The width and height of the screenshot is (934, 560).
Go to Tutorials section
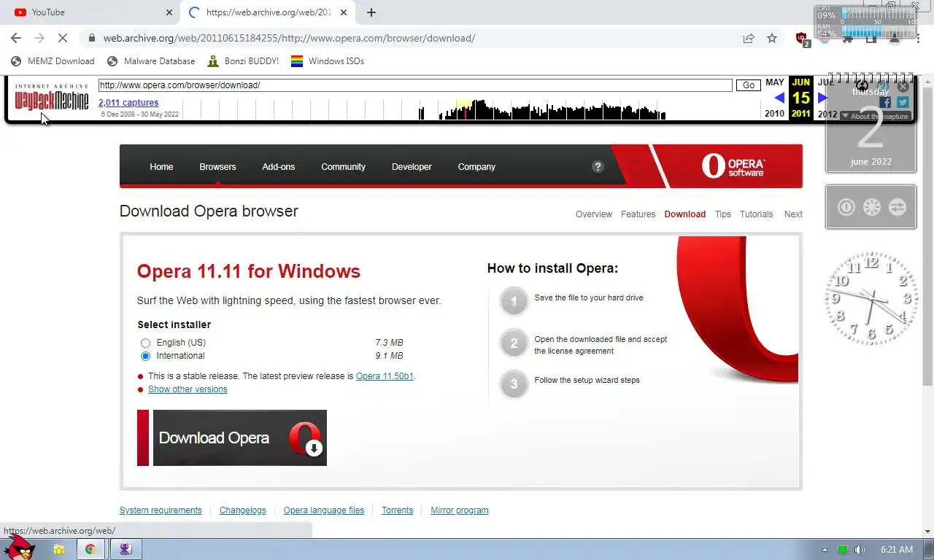point(756,214)
